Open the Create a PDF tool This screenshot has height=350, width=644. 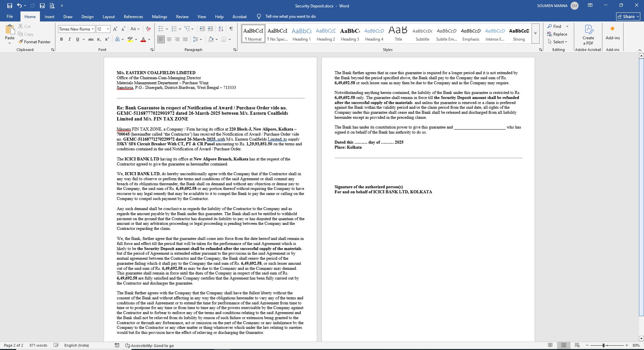pyautogui.click(x=588, y=35)
